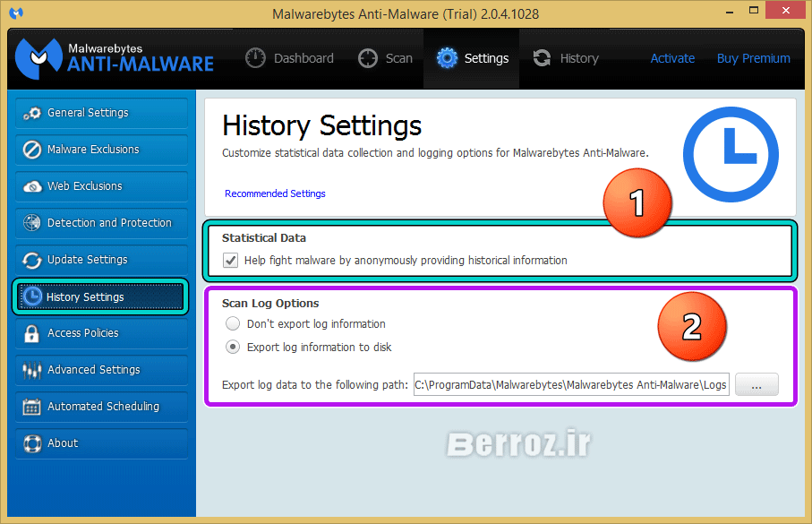The width and height of the screenshot is (812, 524).
Task: Click the Detection and Protection radar icon
Action: 32,223
